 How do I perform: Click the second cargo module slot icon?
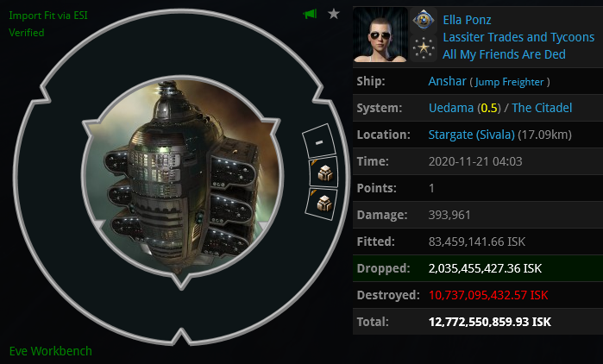click(322, 204)
